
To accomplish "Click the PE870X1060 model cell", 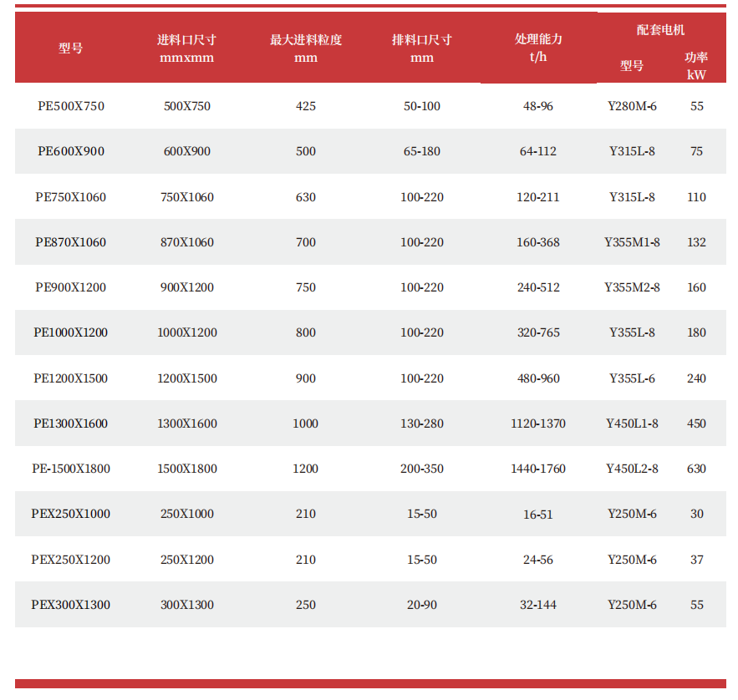I will 71,242.
